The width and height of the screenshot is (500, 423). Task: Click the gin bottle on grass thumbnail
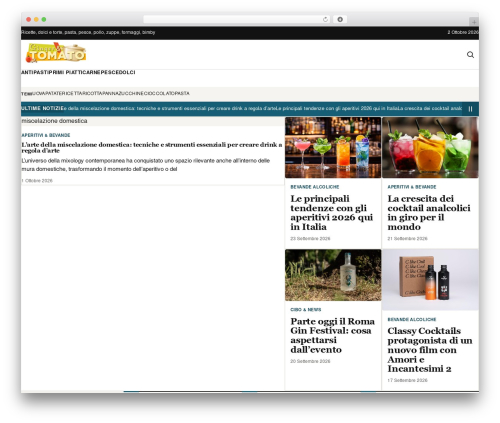click(x=333, y=275)
